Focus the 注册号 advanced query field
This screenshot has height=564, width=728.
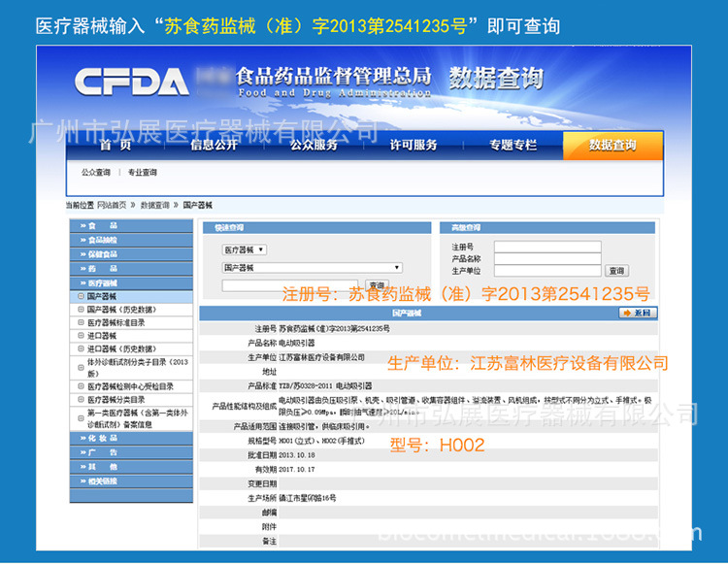[547, 247]
